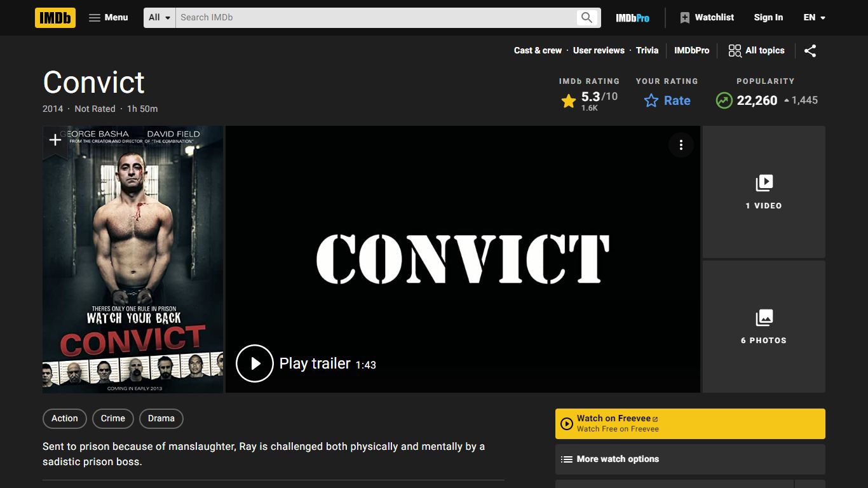Screen dimensions: 868x488
Task: Open the hamburger Menu
Action: click(x=109, y=18)
